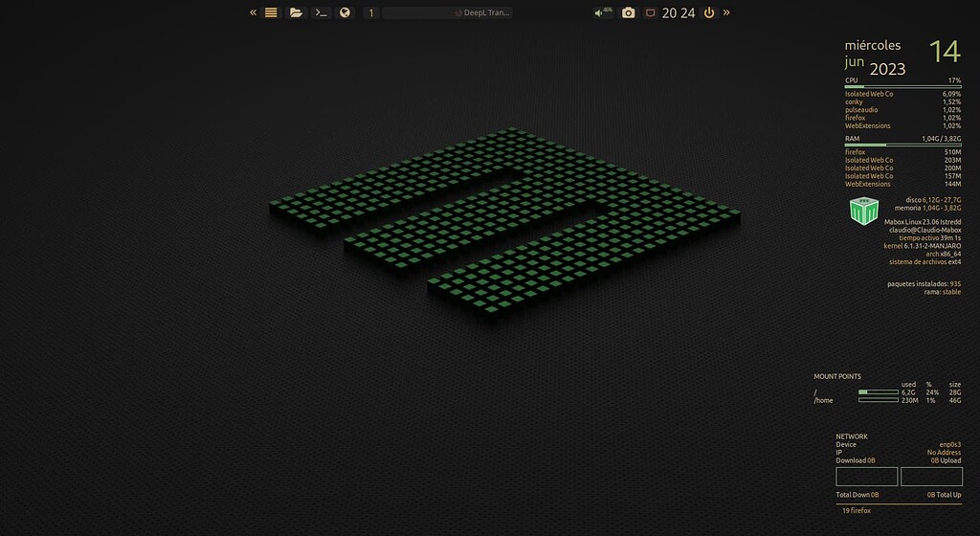Click the notification tray icon beside the clock

[650, 12]
